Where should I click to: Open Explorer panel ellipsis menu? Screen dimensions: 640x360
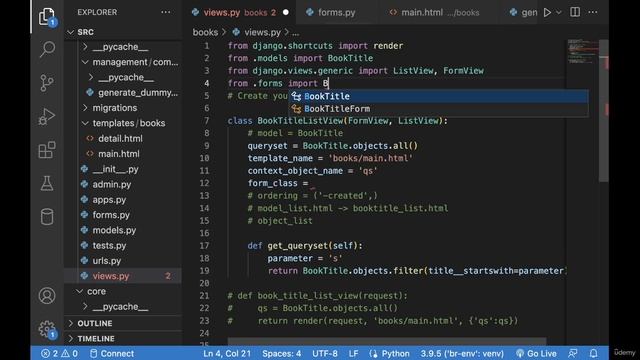165,12
